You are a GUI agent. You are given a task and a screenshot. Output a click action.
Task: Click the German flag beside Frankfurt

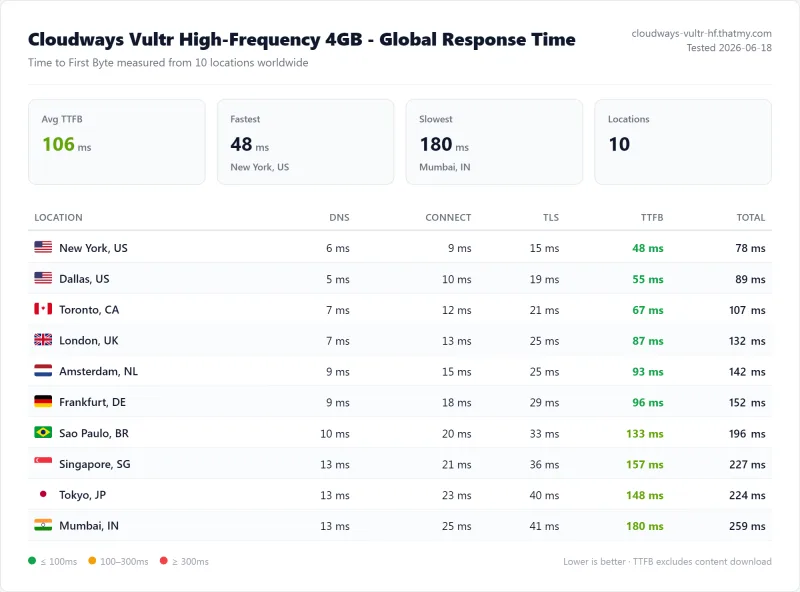click(x=43, y=401)
